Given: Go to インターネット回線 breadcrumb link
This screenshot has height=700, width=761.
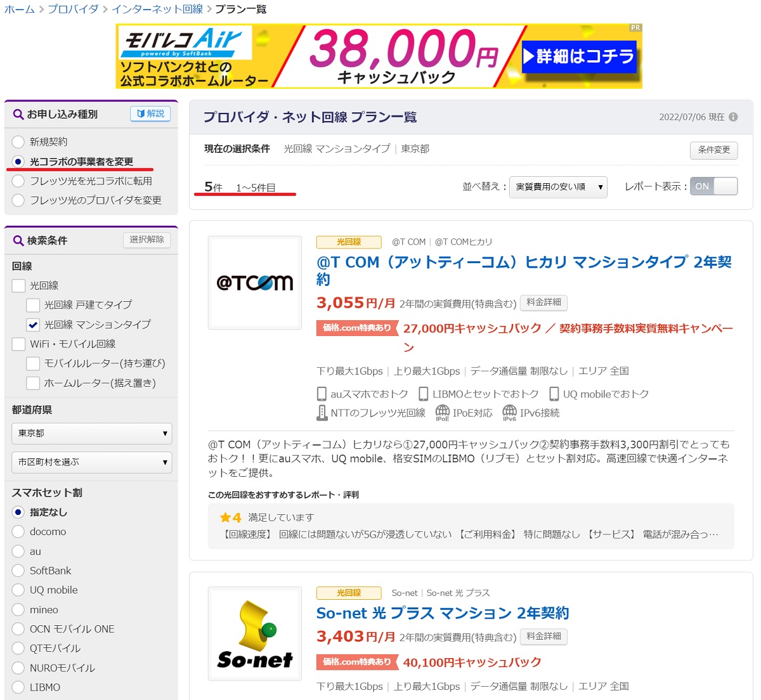Looking at the screenshot, I should pyautogui.click(x=157, y=9).
